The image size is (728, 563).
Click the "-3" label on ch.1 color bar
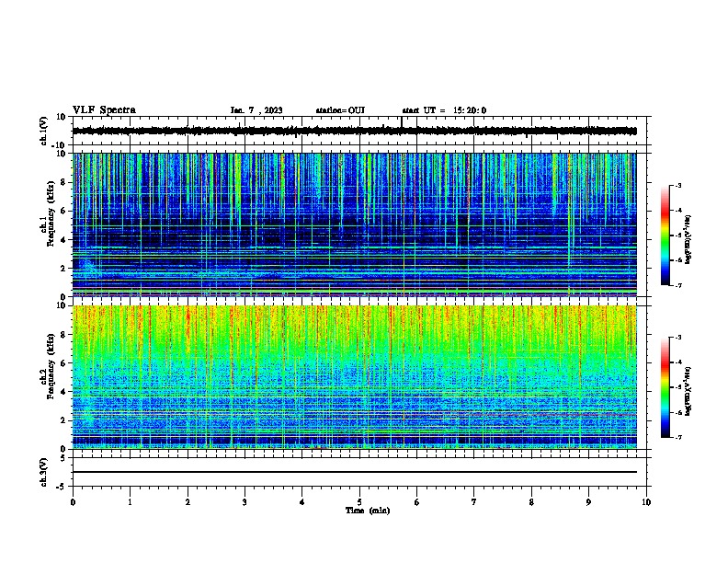pyautogui.click(x=677, y=186)
